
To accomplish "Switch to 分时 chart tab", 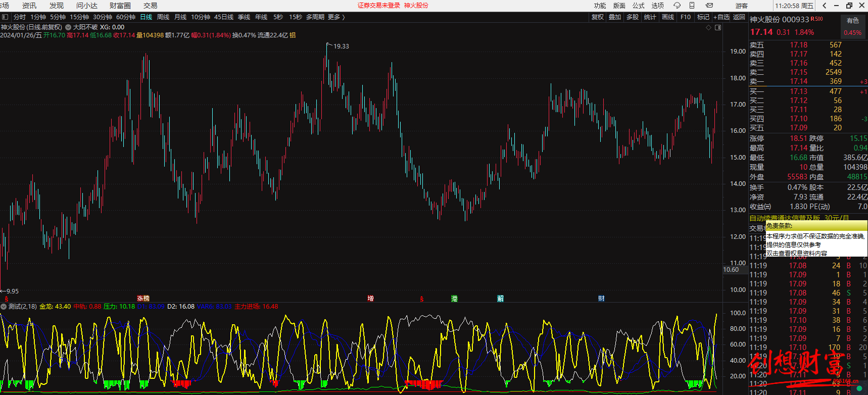I will point(20,17).
